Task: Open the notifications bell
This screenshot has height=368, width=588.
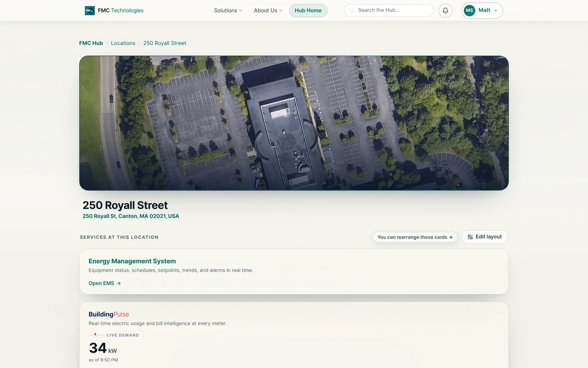Action: tap(445, 10)
